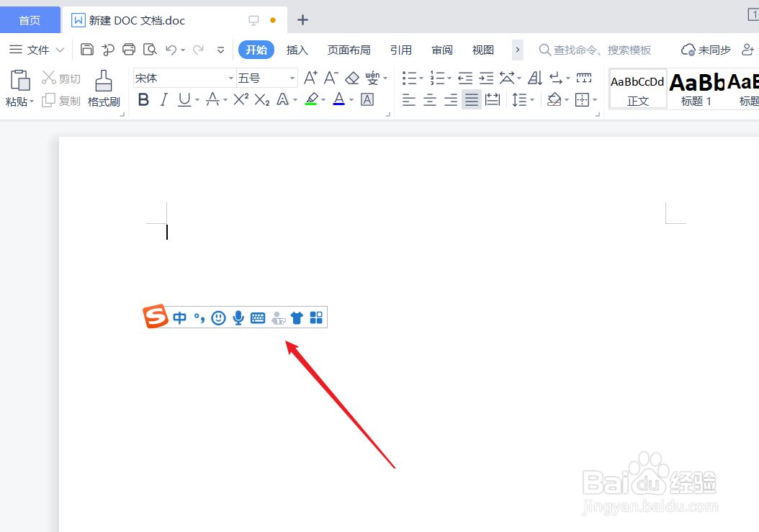Screen dimensions: 759x532
Task: Open Sogou toolbox grid icon
Action: (316, 317)
